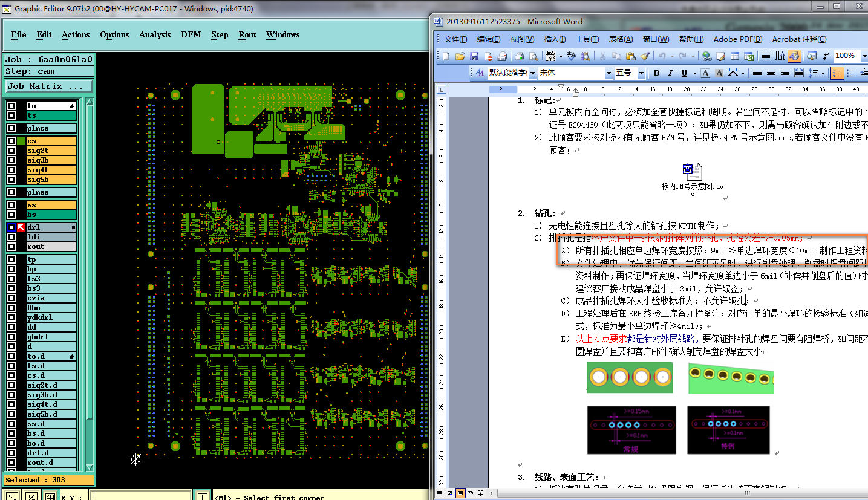Viewport: 868px width, 500px height.
Task: Open 表格(A) menu in Word
Action: pyautogui.click(x=621, y=39)
